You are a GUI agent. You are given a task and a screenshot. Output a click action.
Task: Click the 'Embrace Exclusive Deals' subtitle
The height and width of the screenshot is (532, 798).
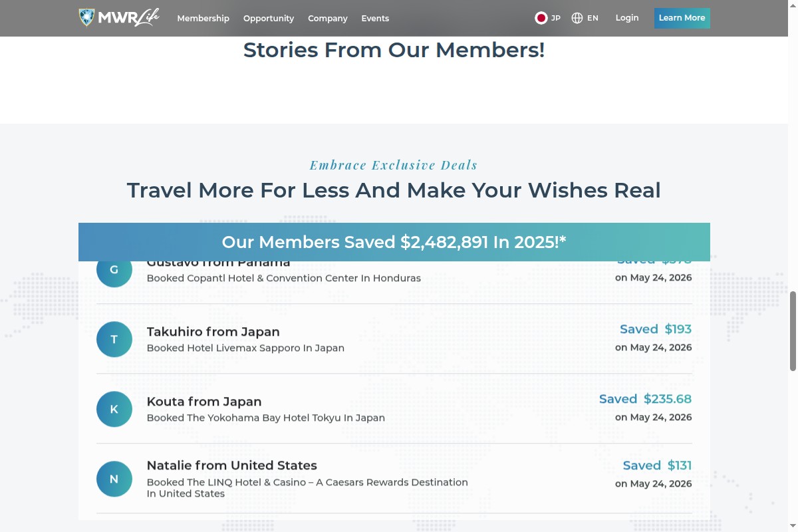tap(394, 165)
